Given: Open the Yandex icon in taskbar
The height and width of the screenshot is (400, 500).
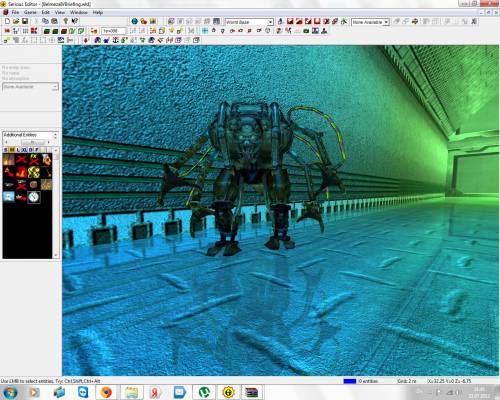Looking at the screenshot, I should 155,392.
